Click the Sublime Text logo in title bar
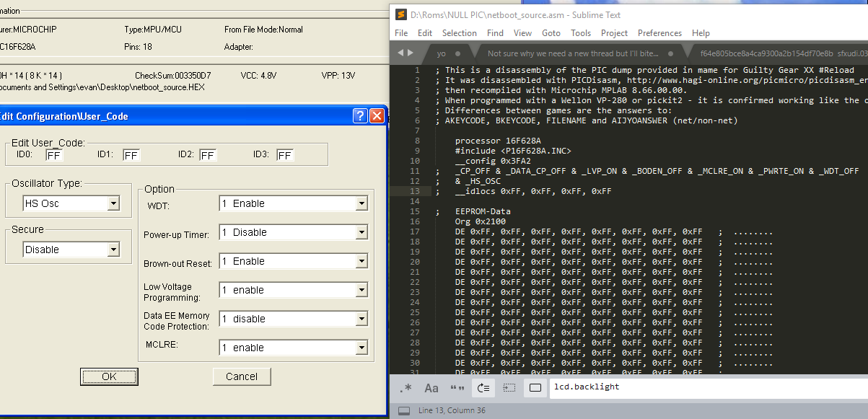The height and width of the screenshot is (419, 868). [x=400, y=14]
